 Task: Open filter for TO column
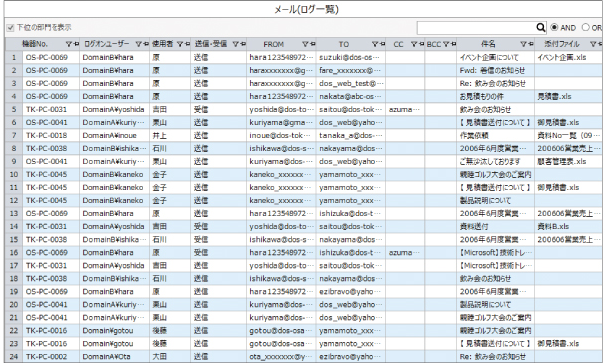pyautogui.click(x=375, y=44)
